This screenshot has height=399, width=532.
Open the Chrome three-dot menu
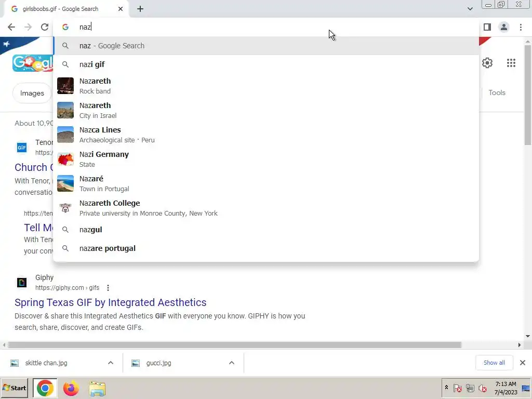point(521,27)
